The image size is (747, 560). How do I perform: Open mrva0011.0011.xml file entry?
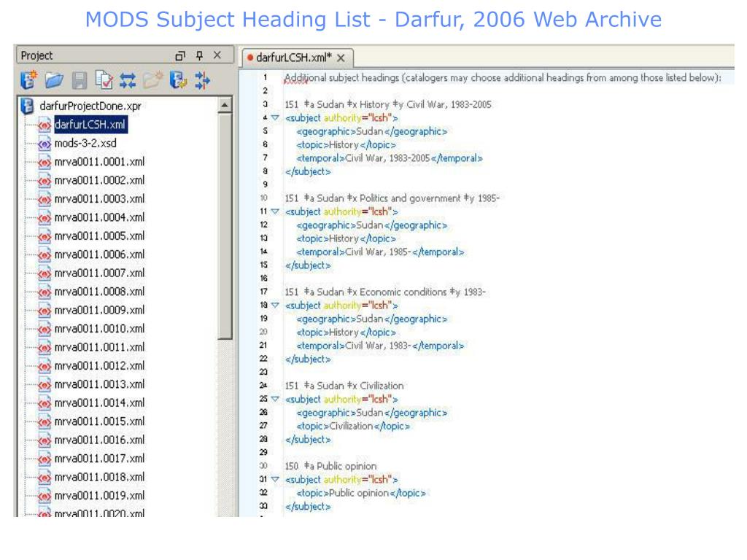click(99, 347)
